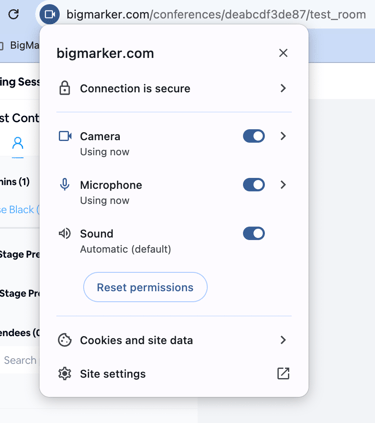Viewport: 375px width, 423px height.
Task: Click the 'Automatic (default)' text under Sound
Action: click(125, 249)
